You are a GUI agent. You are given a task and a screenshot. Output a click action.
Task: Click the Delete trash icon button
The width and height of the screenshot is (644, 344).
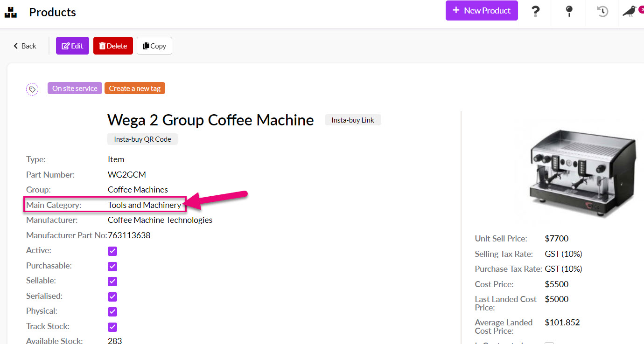click(x=113, y=46)
